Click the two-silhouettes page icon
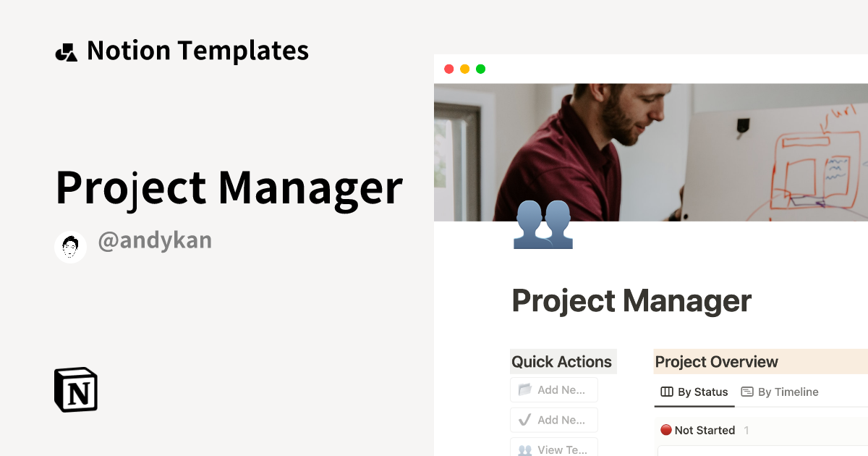Screen dimensions: 868x456 [x=543, y=224]
